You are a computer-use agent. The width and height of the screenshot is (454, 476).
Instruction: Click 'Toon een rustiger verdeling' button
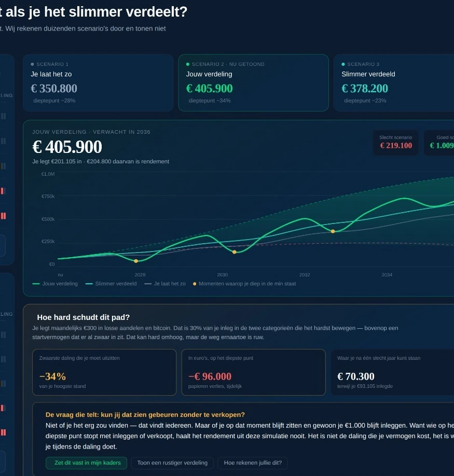coord(172,463)
